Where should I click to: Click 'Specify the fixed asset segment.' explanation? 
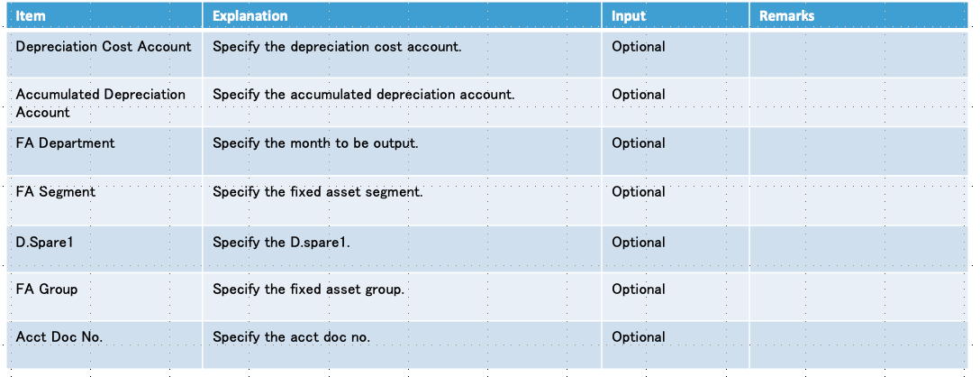[x=317, y=192]
